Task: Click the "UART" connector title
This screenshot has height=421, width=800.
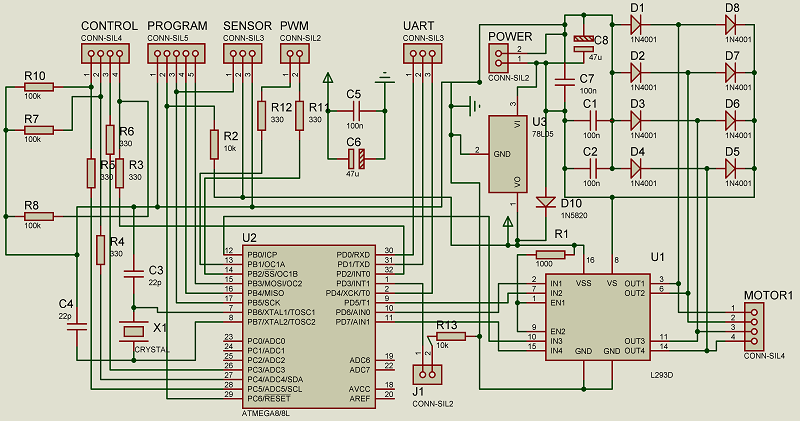Action: (418, 26)
